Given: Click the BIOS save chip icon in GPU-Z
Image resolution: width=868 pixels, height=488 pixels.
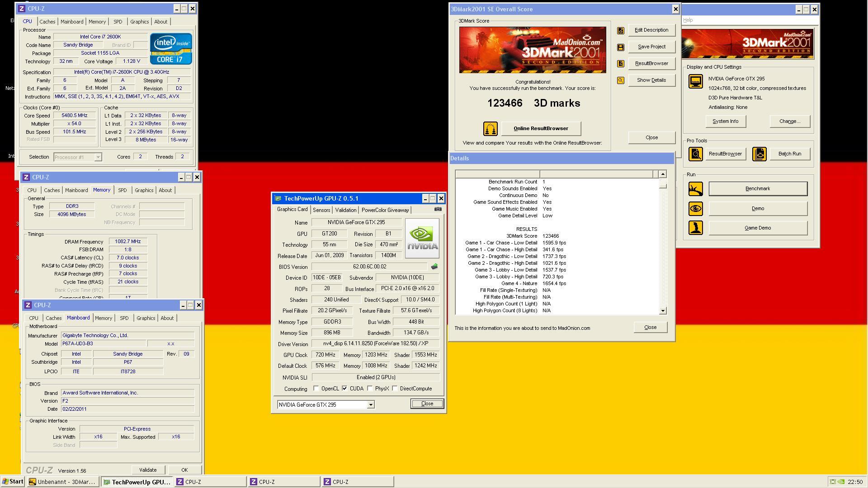Looking at the screenshot, I should 434,267.
